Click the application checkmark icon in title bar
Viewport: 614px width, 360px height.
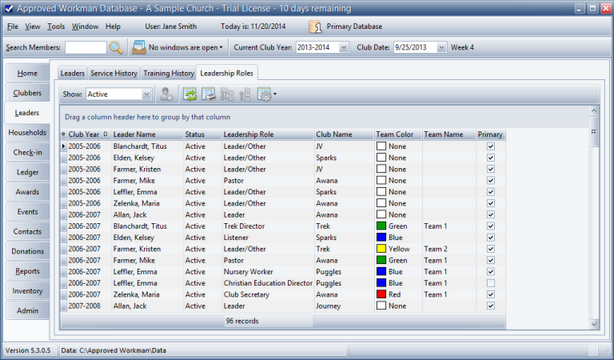9,8
